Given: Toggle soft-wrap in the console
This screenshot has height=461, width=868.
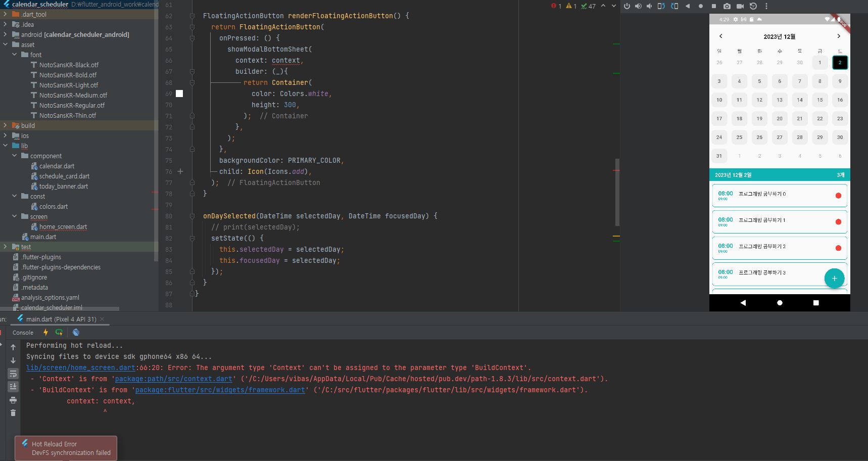Looking at the screenshot, I should click(x=13, y=374).
